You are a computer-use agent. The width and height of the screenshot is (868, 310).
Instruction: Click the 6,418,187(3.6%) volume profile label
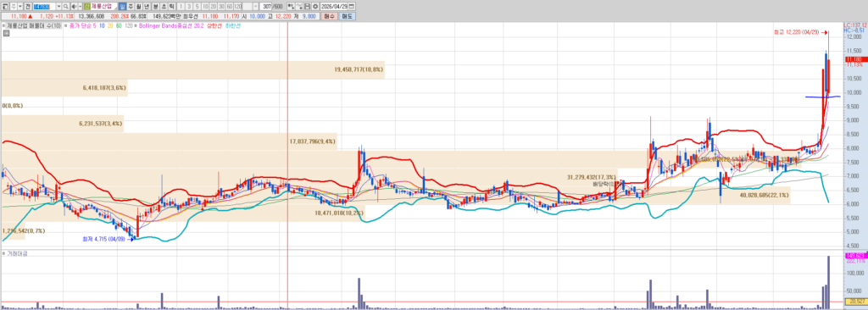pos(104,87)
